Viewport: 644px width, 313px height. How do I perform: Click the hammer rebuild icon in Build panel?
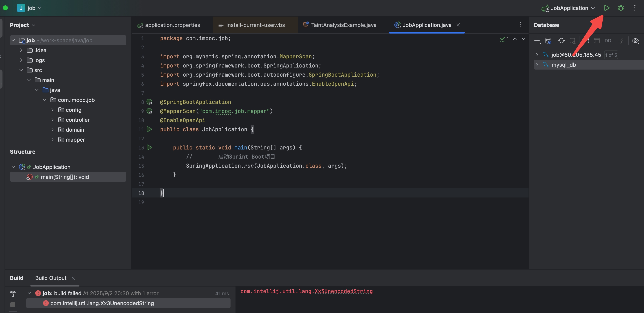point(13,294)
